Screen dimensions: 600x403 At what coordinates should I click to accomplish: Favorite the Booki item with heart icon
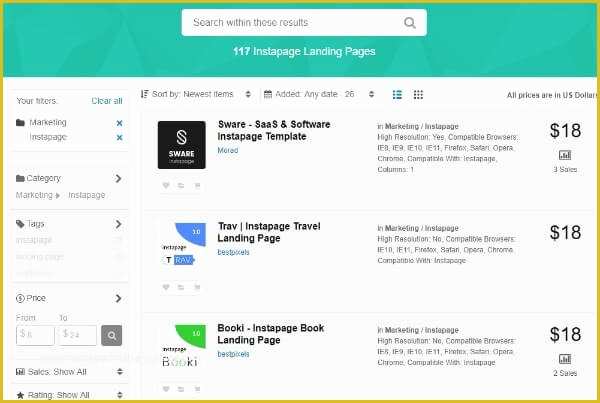click(x=166, y=389)
